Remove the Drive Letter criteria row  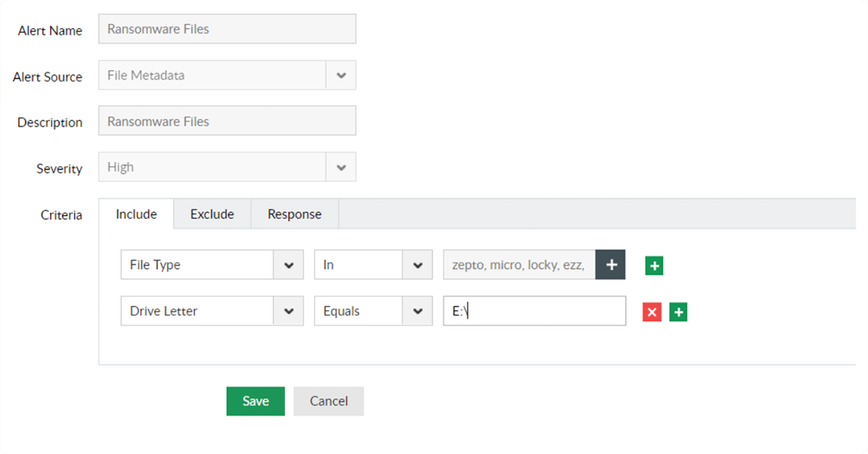(x=652, y=312)
